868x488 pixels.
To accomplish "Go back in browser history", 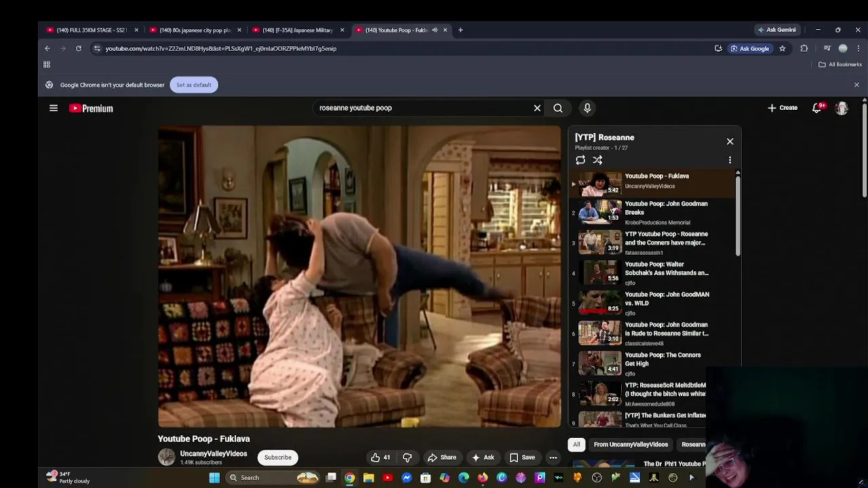I will [x=47, y=49].
